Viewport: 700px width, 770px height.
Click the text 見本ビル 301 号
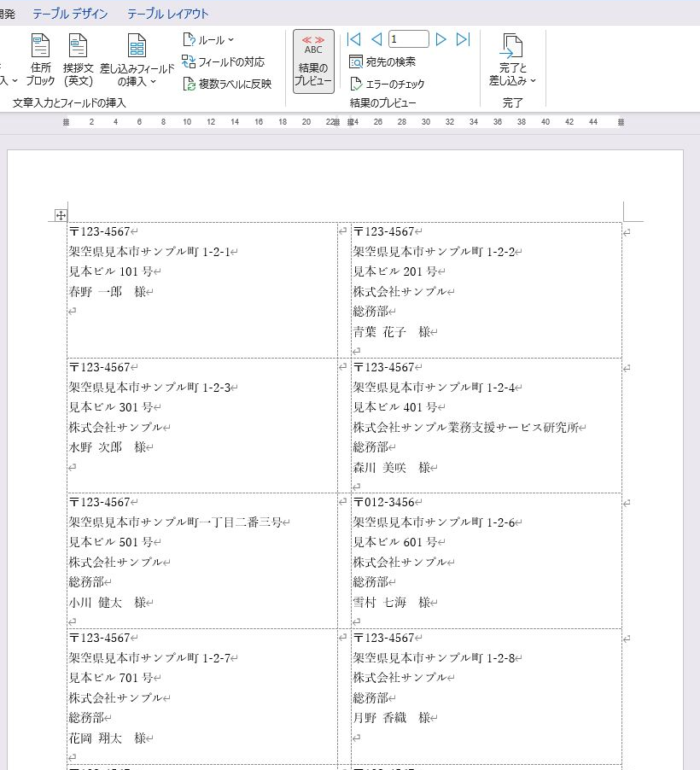tap(111, 407)
